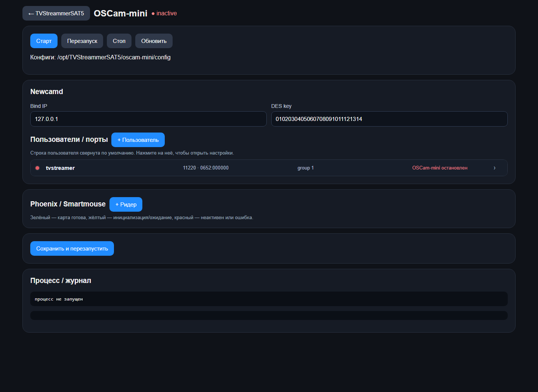Screen dimensions: 538x392
Task: Click the Перезапуск button
Action: coord(82,41)
